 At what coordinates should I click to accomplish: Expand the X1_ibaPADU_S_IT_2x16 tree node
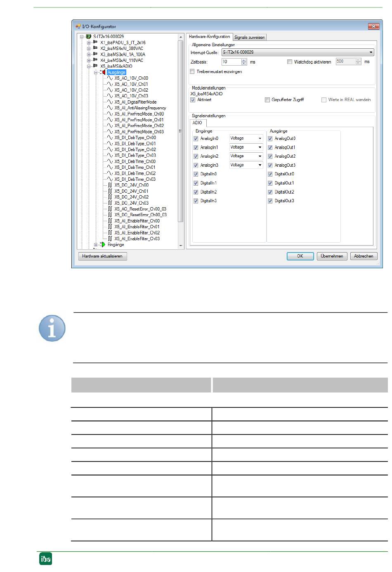point(89,43)
